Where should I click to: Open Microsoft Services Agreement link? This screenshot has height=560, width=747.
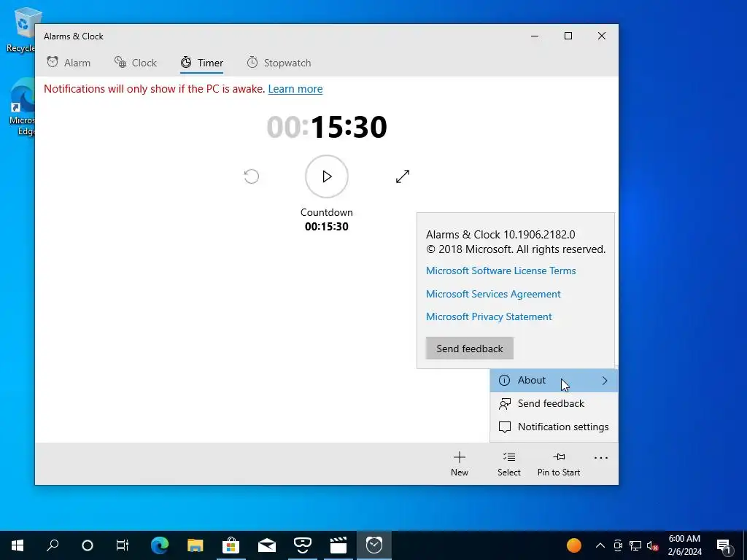(x=493, y=294)
